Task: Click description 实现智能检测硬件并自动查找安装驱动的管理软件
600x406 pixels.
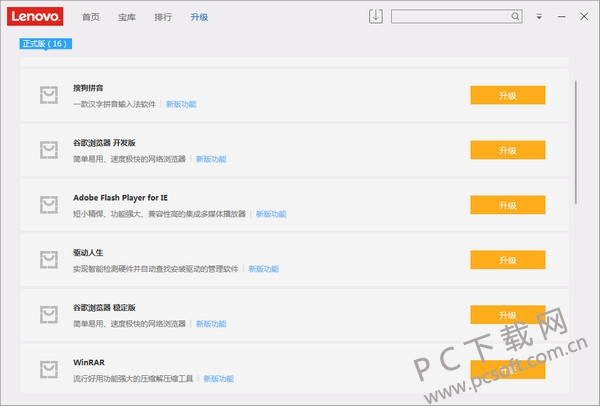Action: (x=156, y=269)
